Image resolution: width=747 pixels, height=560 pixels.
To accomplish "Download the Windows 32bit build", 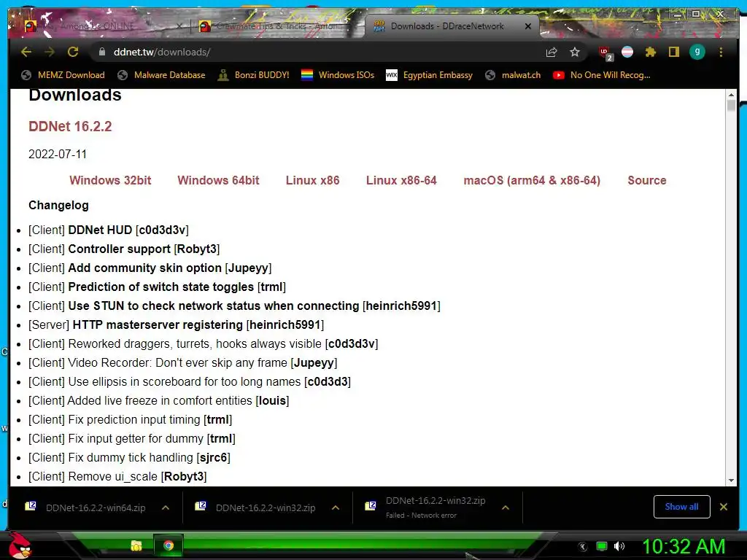I will pyautogui.click(x=110, y=181).
